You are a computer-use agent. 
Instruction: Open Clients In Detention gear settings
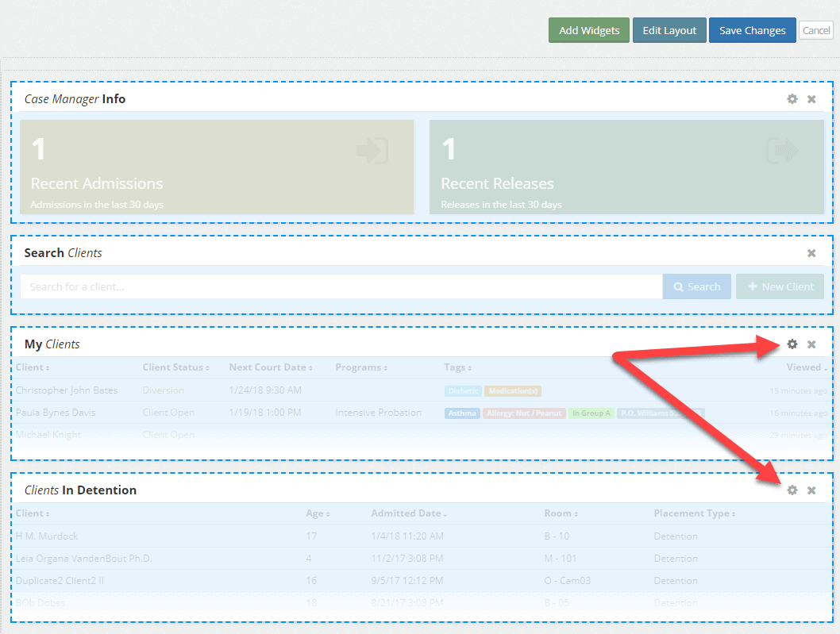point(792,490)
